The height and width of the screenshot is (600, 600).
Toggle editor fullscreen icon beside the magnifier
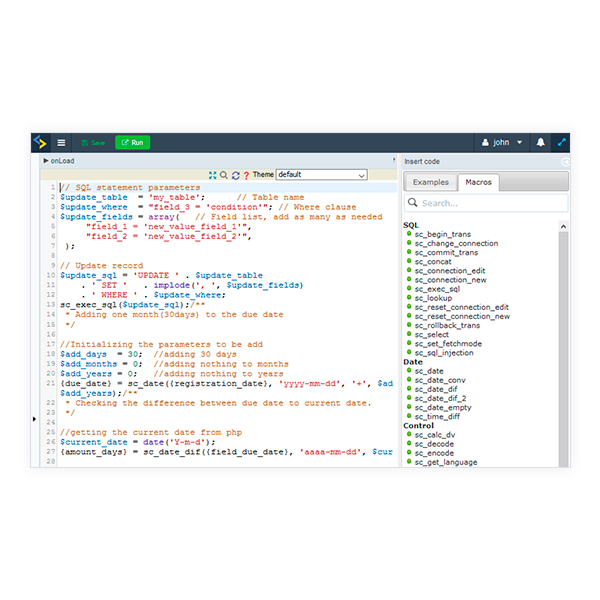point(212,175)
